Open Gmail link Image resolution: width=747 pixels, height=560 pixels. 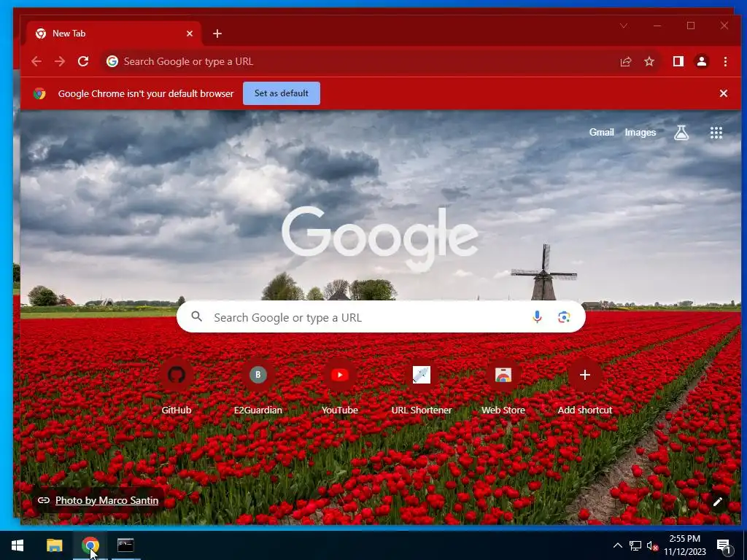601,133
